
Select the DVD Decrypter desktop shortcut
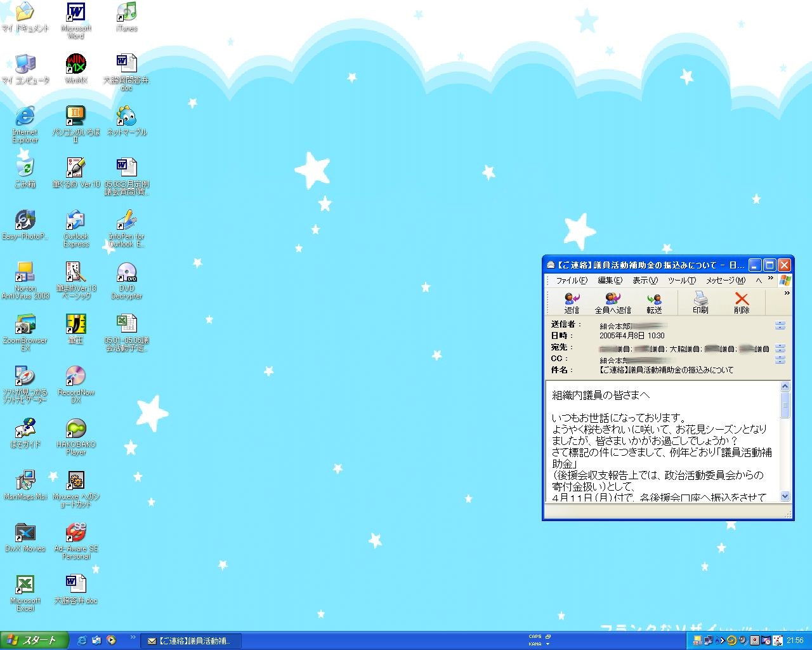[x=126, y=274]
